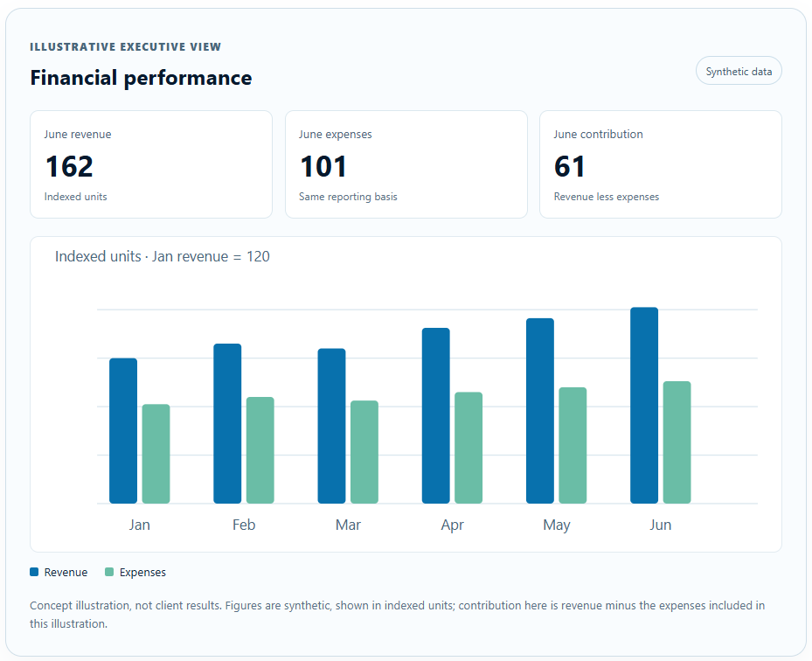Viewport: 812px width, 661px height.
Task: Click the 101 expenses value
Action: pyautogui.click(x=323, y=167)
